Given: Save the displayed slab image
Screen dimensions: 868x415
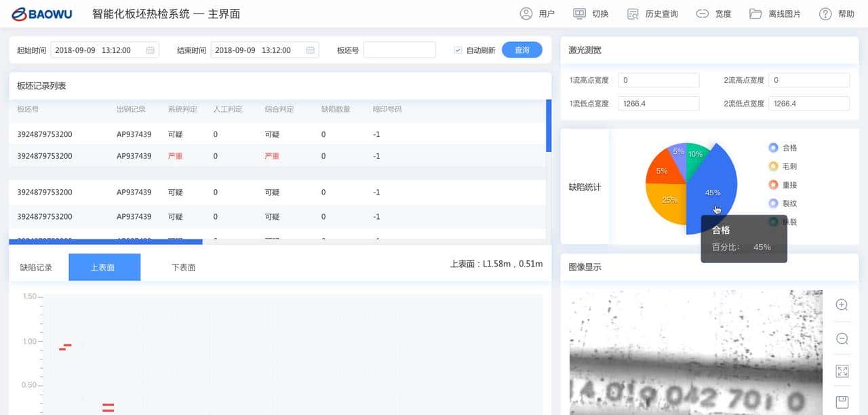Looking at the screenshot, I should (842, 403).
